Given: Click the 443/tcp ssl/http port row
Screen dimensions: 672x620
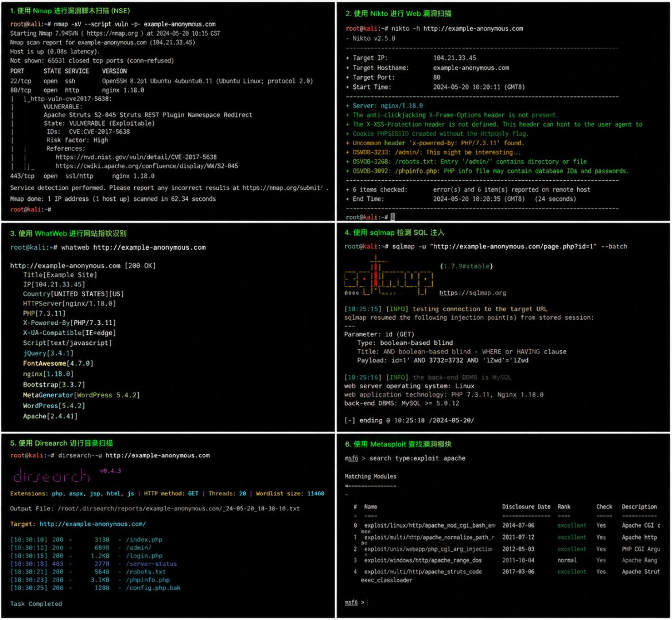Looking at the screenshot, I should point(82,176).
